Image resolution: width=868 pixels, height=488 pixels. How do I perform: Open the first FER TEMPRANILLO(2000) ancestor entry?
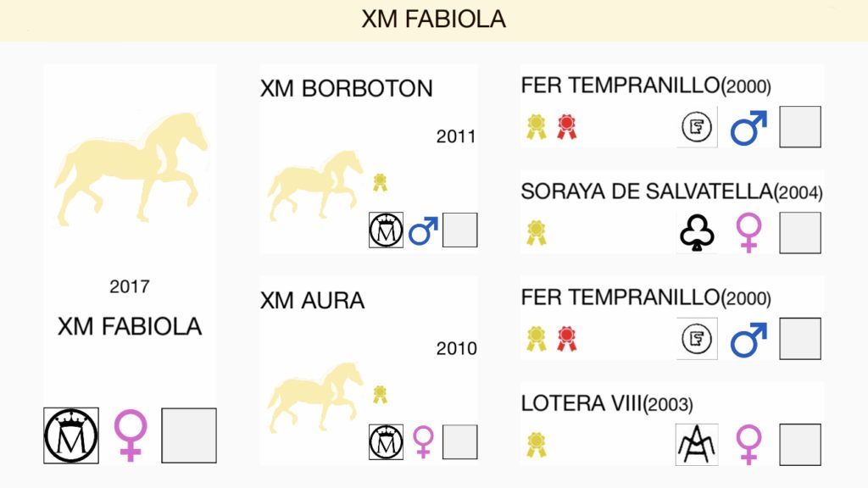646,86
